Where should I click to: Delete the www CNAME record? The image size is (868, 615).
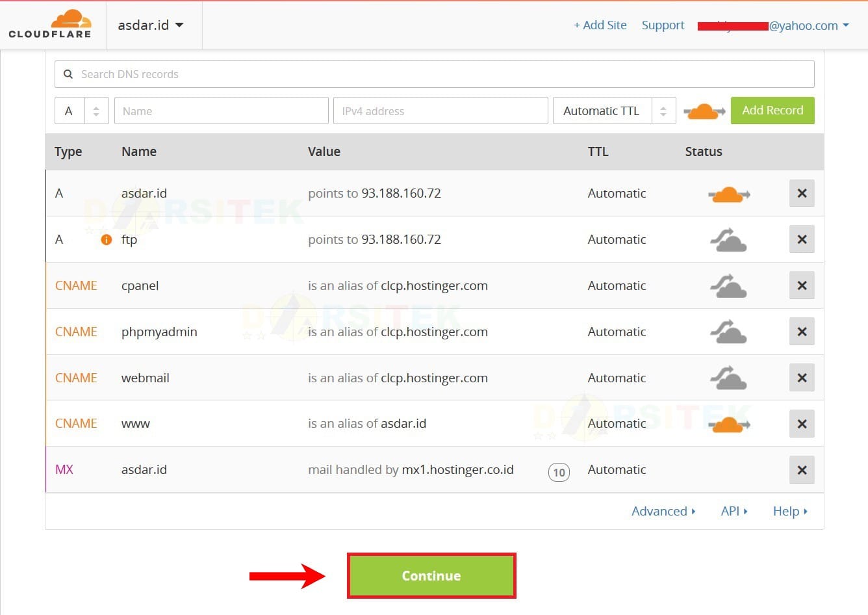point(802,424)
